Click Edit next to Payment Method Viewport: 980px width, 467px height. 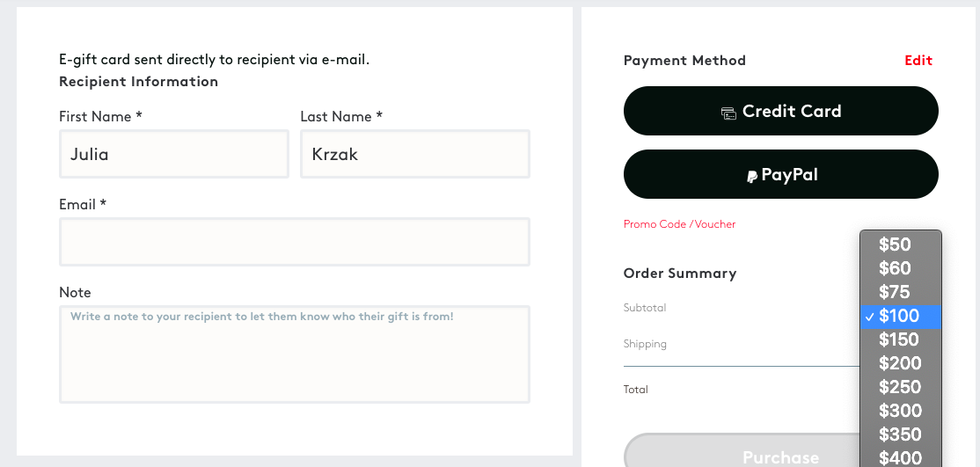click(918, 61)
